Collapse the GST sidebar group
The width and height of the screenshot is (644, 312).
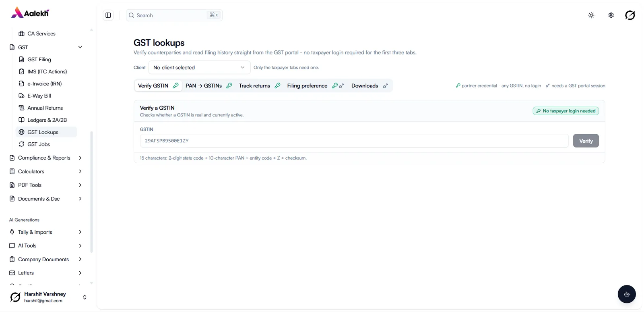tap(46, 47)
